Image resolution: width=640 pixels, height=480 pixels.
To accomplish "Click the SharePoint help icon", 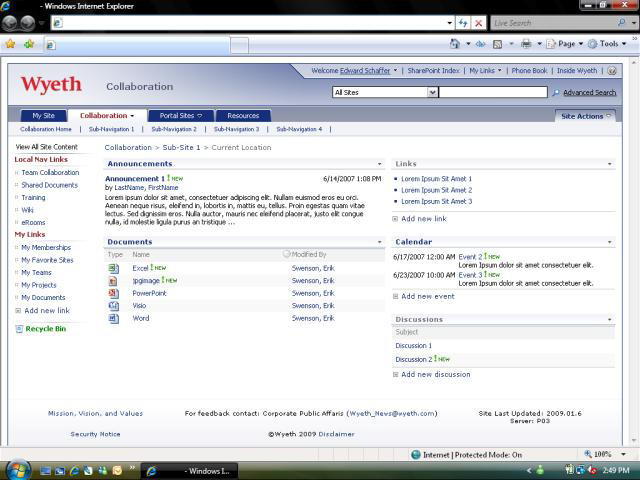I will [611, 71].
